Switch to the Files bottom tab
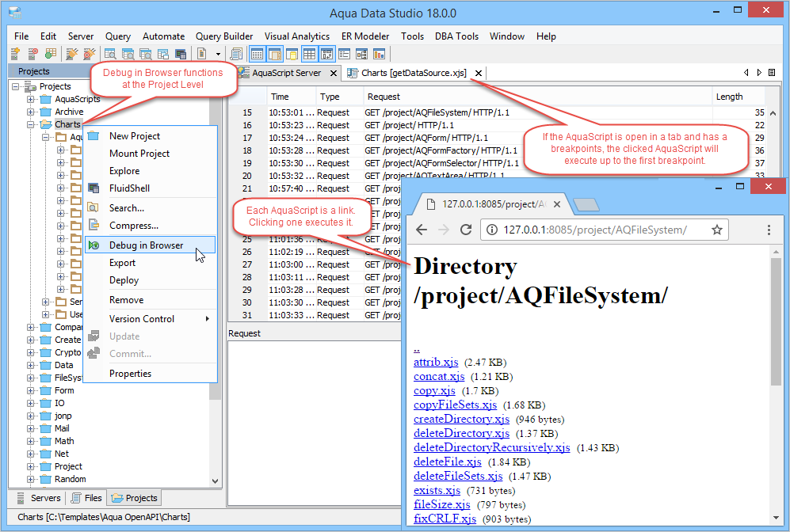 click(86, 498)
